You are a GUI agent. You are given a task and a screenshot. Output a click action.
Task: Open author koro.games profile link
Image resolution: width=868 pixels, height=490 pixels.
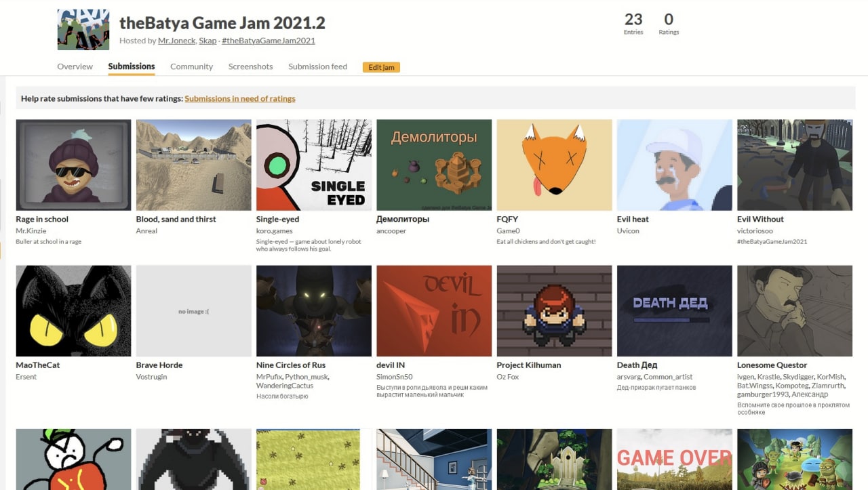pyautogui.click(x=275, y=231)
